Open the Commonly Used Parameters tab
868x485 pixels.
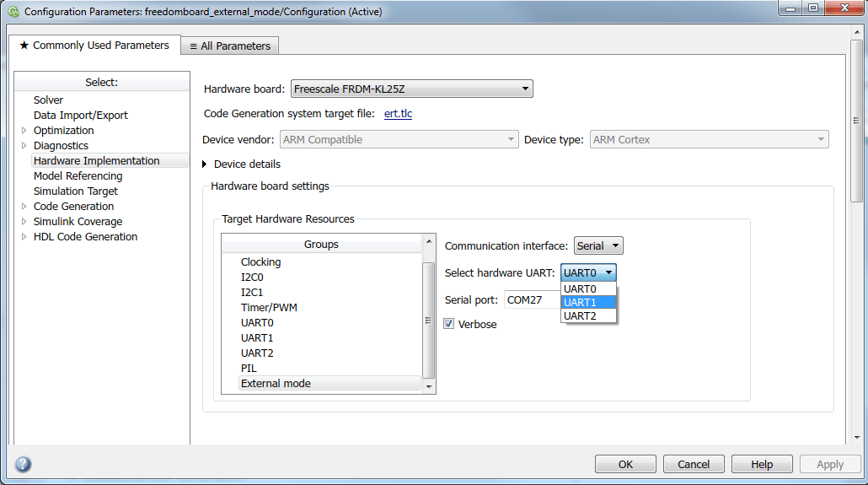[x=94, y=45]
